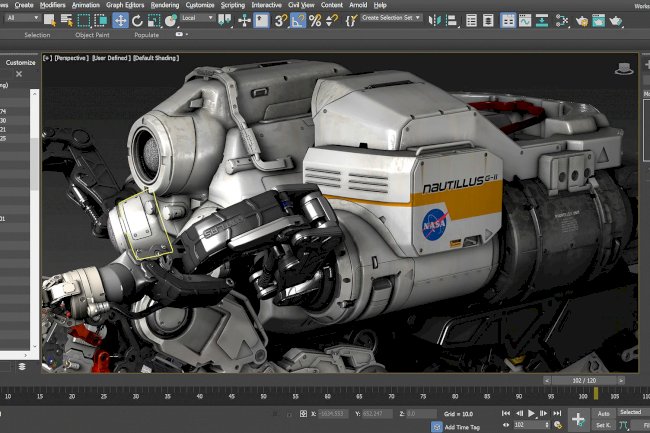This screenshot has width=650, height=433.
Task: Switch to the Object Paint ribbon tab
Action: point(92,35)
